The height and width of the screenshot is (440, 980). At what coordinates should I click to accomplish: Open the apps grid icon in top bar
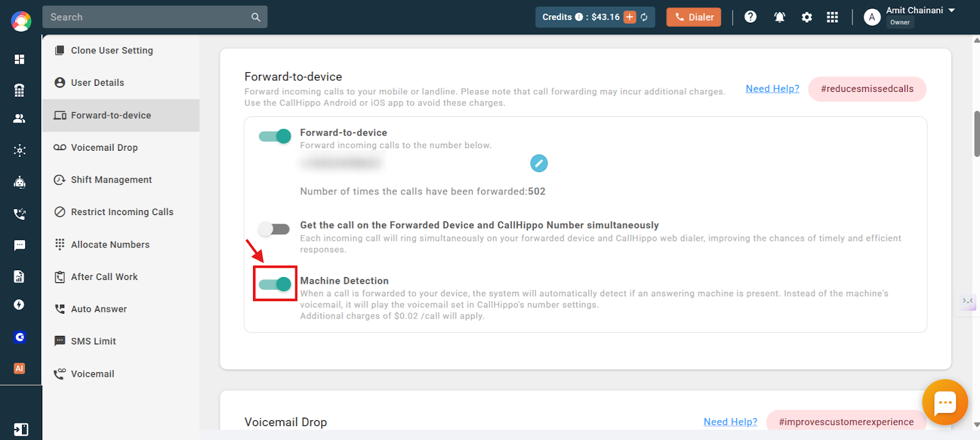832,17
